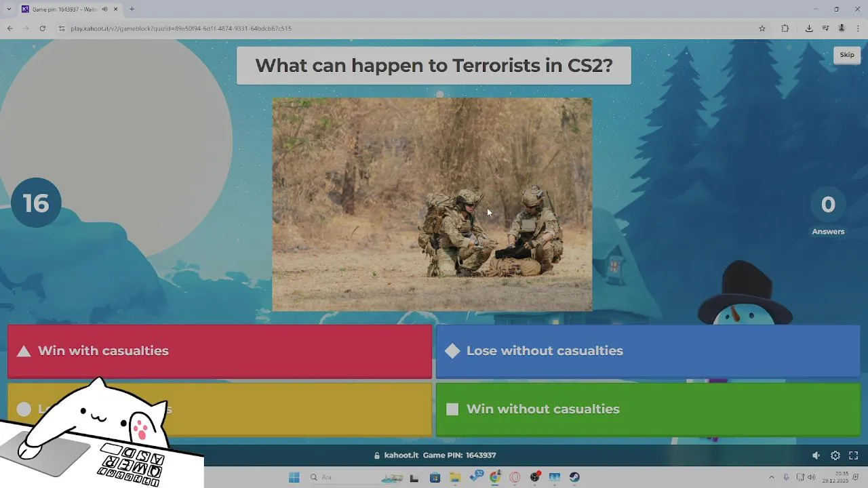Open the browser downloads panel
Viewport: 868px width, 488px height.
click(x=809, y=28)
